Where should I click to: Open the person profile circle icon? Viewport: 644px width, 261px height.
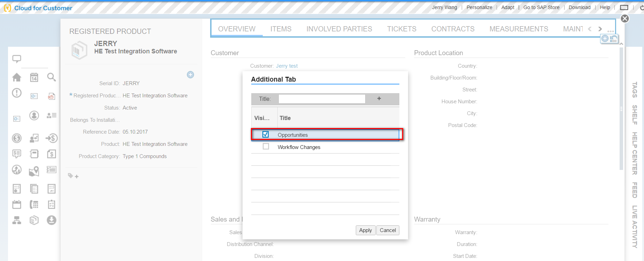34,115
